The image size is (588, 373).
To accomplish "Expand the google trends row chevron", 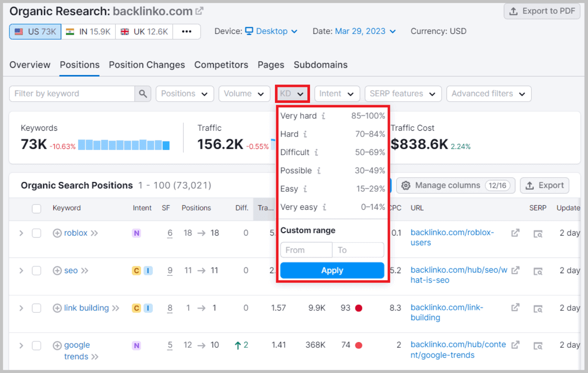I will (21, 345).
